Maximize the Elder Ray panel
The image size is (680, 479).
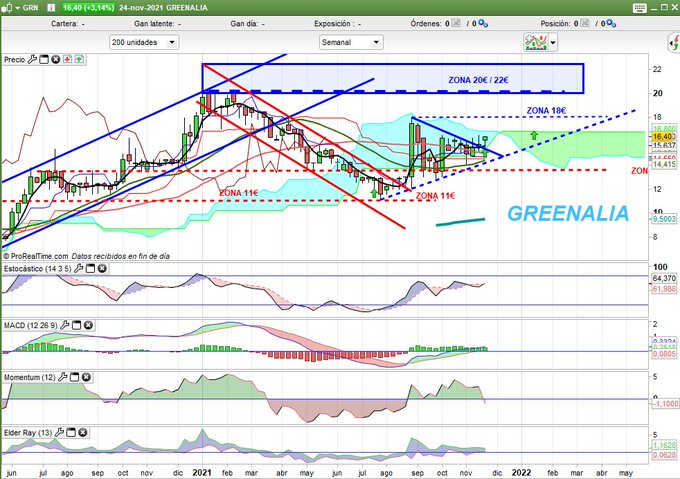pos(71,432)
